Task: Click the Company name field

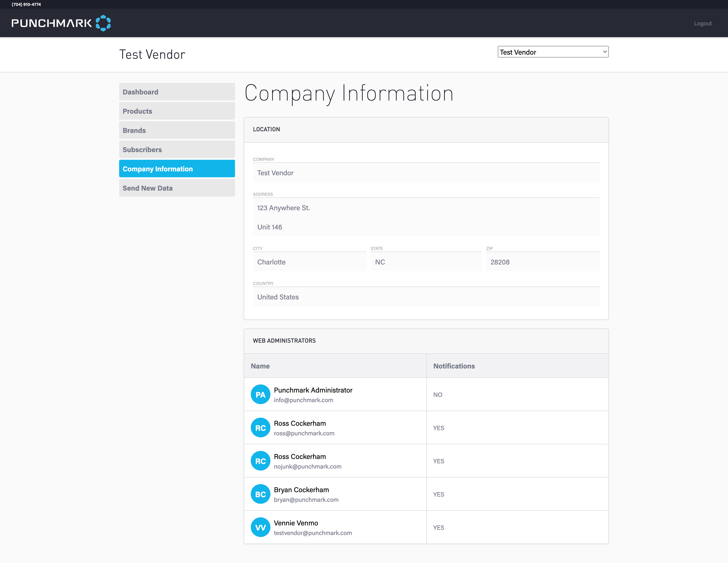Action: click(426, 173)
